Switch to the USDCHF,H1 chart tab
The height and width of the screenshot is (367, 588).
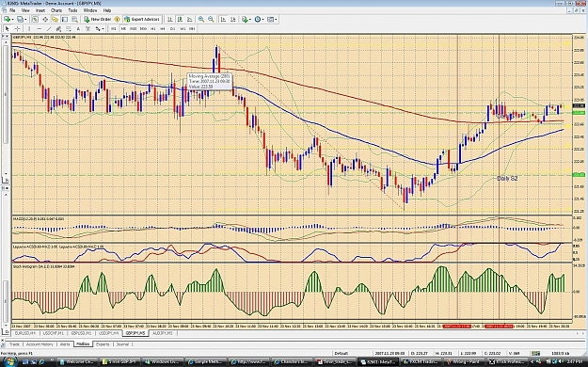(x=54, y=333)
